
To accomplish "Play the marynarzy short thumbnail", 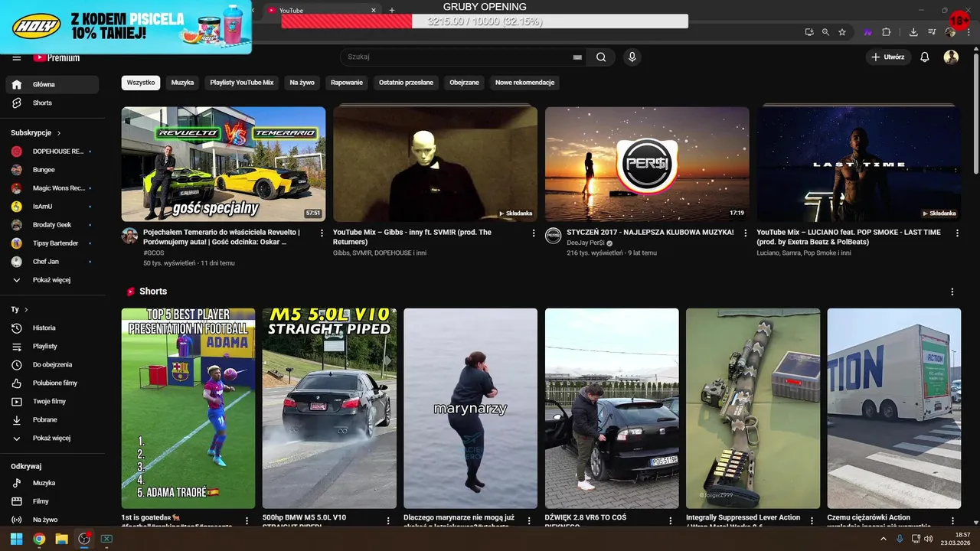I will pos(471,409).
